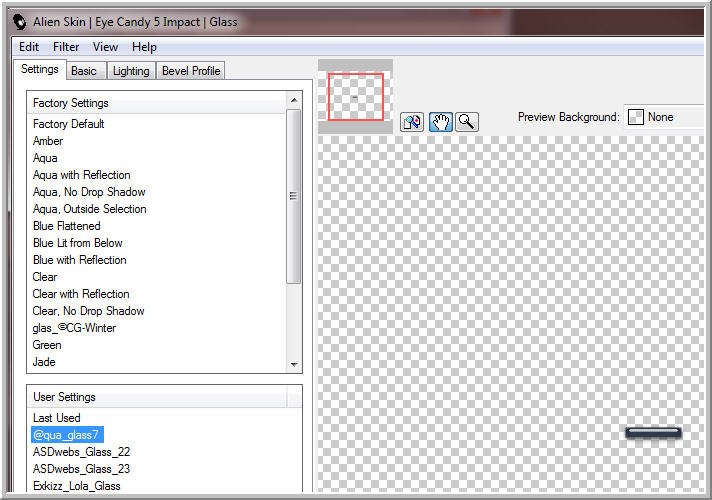This screenshot has width=712, height=500.
Task: Select Clear with Reflection preset
Action: tap(81, 294)
